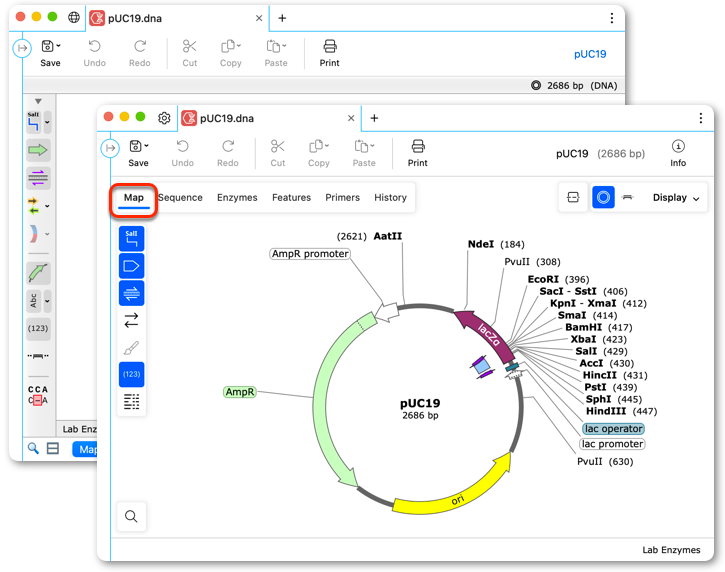This screenshot has height=572, width=725.
Task: Click the CCA icon in back sidebar
Action: [38, 395]
